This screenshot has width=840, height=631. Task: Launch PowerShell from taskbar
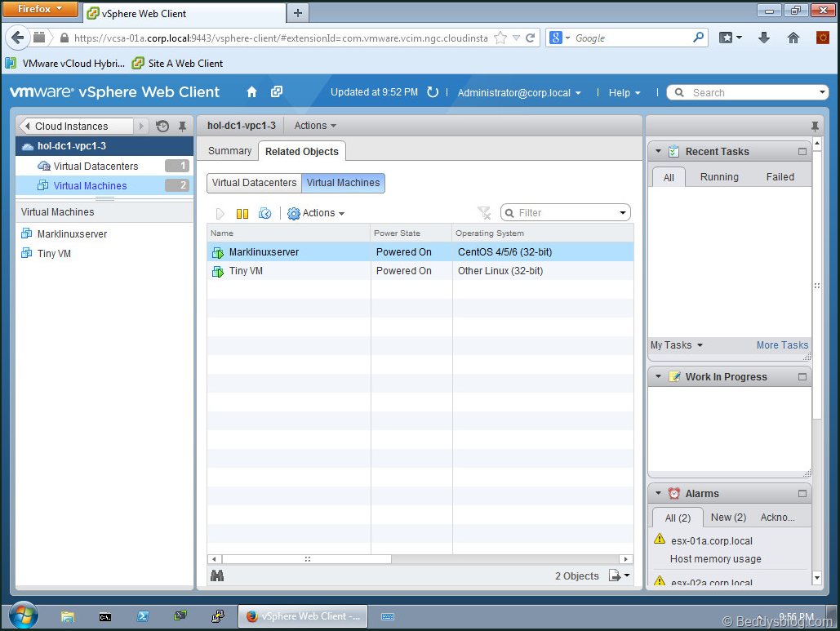point(143,616)
